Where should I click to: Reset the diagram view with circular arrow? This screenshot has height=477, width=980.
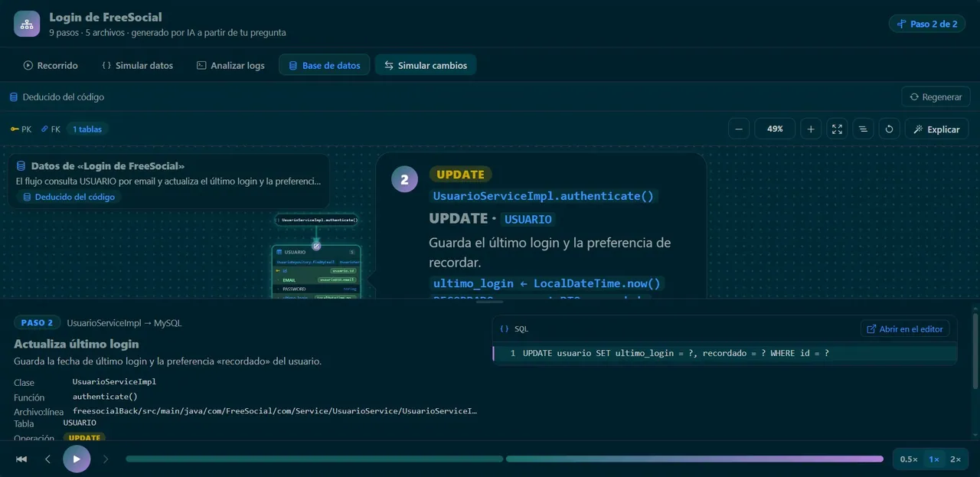889,129
